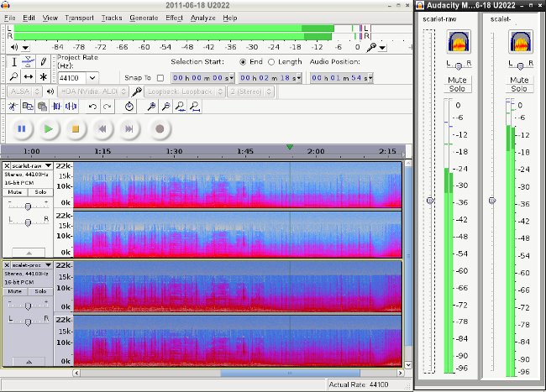Adjust scarlet-proc pan slider in track panel
Viewport: 546px width, 392px height.
click(28, 322)
